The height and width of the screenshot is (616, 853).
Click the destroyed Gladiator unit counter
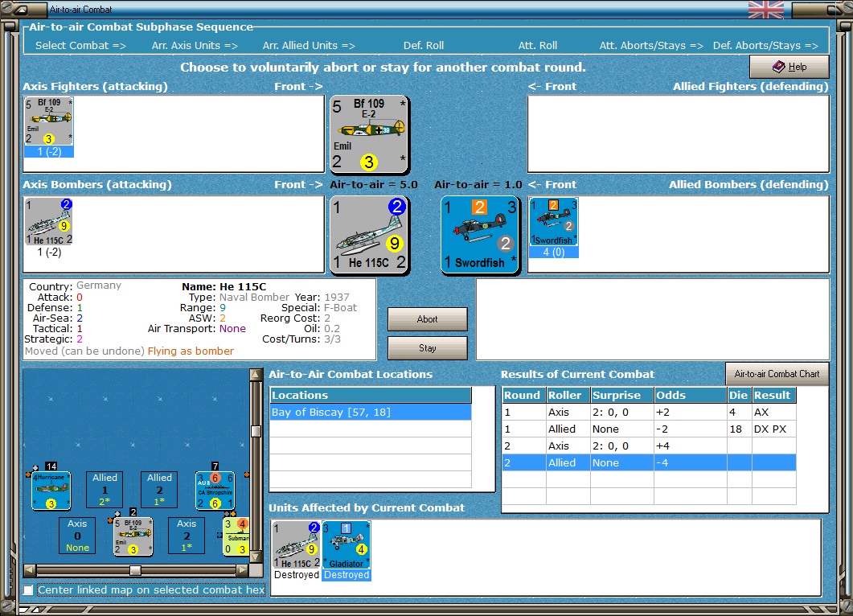(x=347, y=546)
